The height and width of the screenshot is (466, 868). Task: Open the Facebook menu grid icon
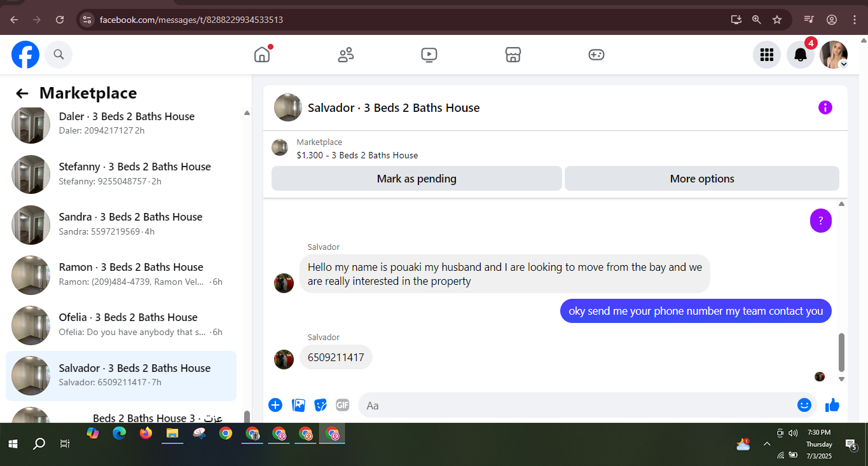(767, 55)
